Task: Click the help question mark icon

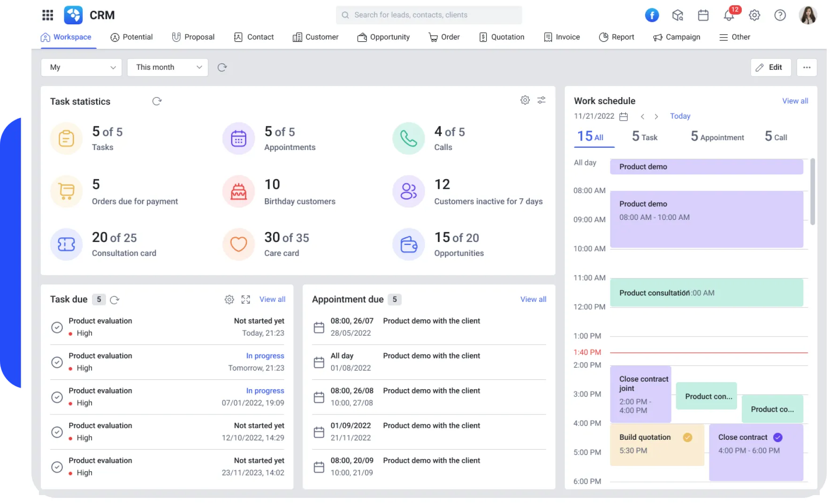Action: click(780, 15)
